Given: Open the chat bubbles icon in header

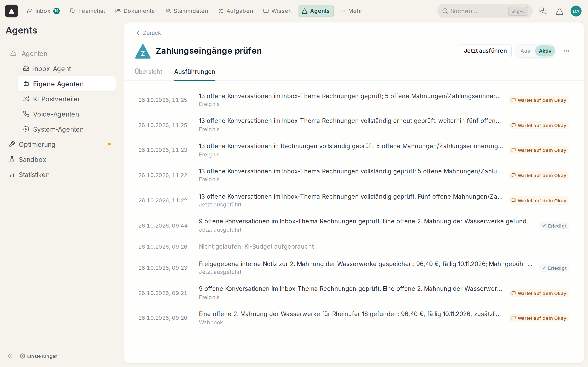Looking at the screenshot, I should (543, 11).
